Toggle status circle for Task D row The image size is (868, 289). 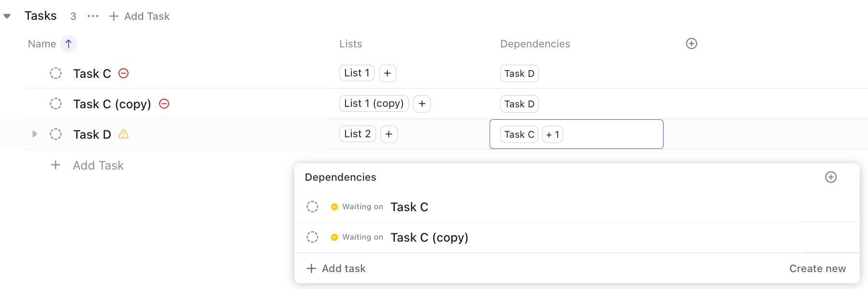(56, 134)
